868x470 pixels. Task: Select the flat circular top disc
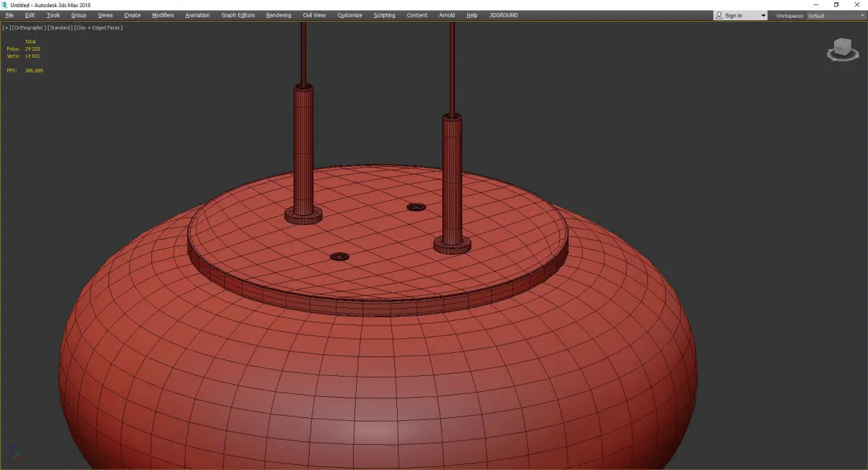click(x=376, y=231)
